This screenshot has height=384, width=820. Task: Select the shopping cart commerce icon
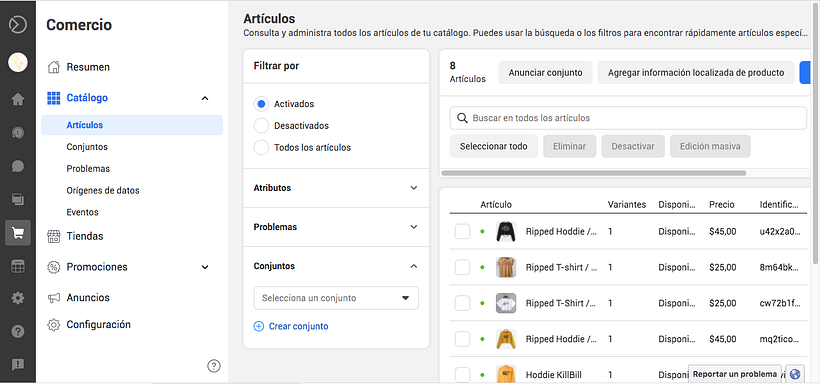pyautogui.click(x=18, y=233)
